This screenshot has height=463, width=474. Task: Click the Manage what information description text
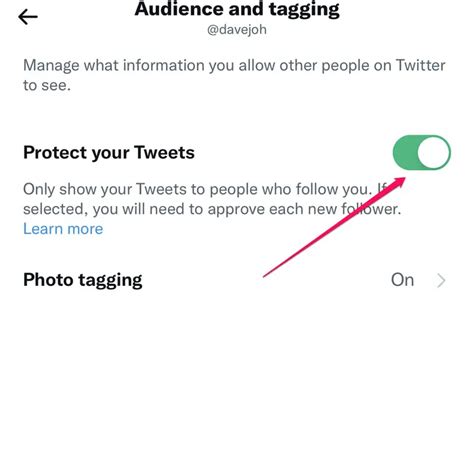tap(234, 75)
